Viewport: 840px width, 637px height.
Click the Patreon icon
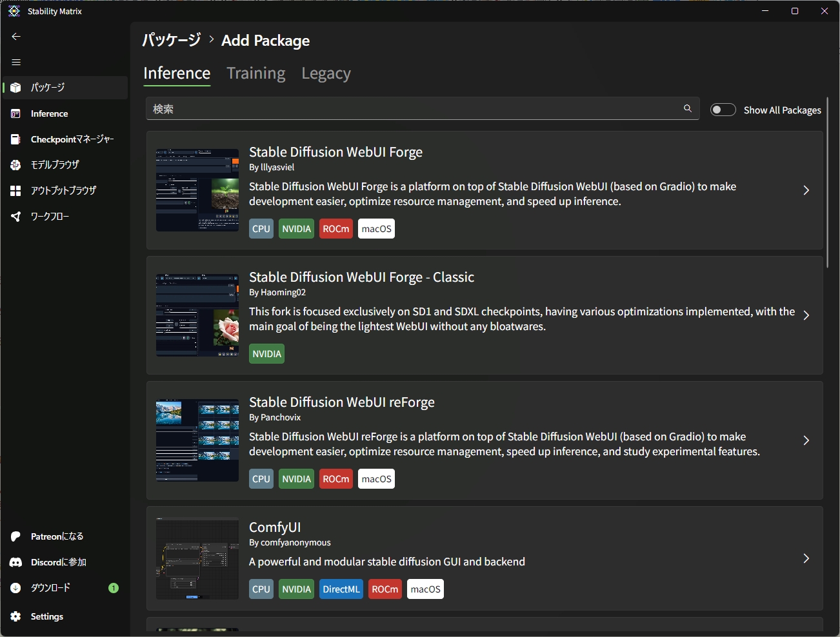click(x=16, y=536)
